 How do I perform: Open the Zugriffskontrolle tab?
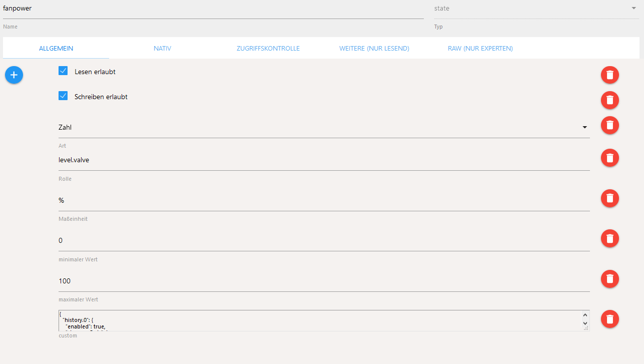point(268,49)
